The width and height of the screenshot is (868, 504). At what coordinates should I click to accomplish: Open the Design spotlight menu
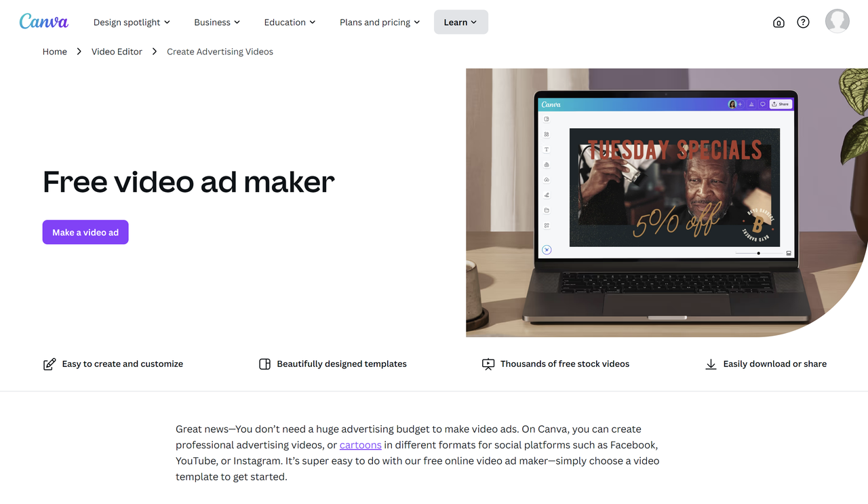[132, 22]
